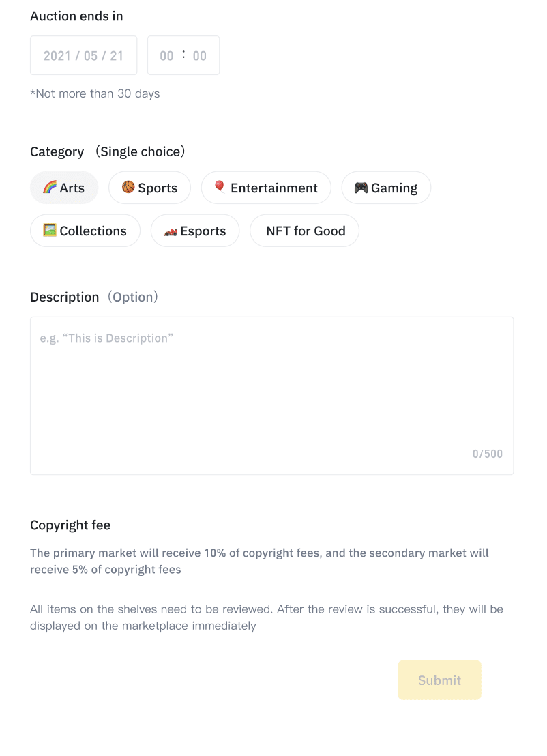Open the auction end date field
The width and height of the screenshot is (547, 756).
click(84, 55)
